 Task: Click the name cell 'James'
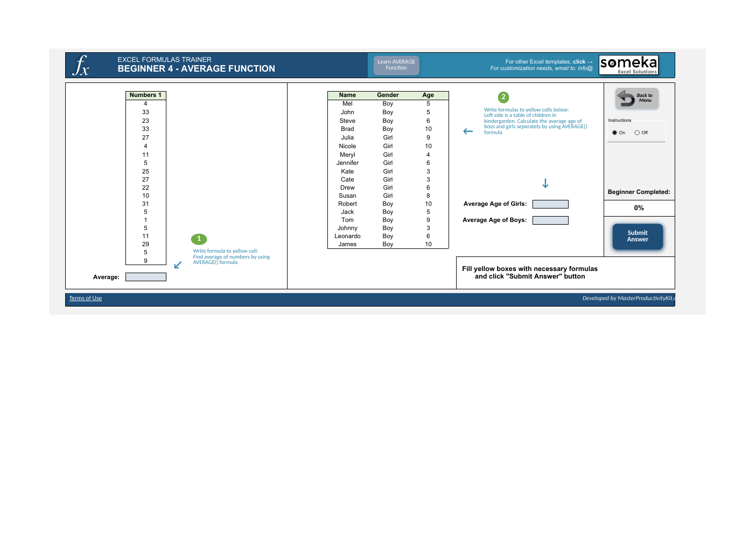[347, 245]
